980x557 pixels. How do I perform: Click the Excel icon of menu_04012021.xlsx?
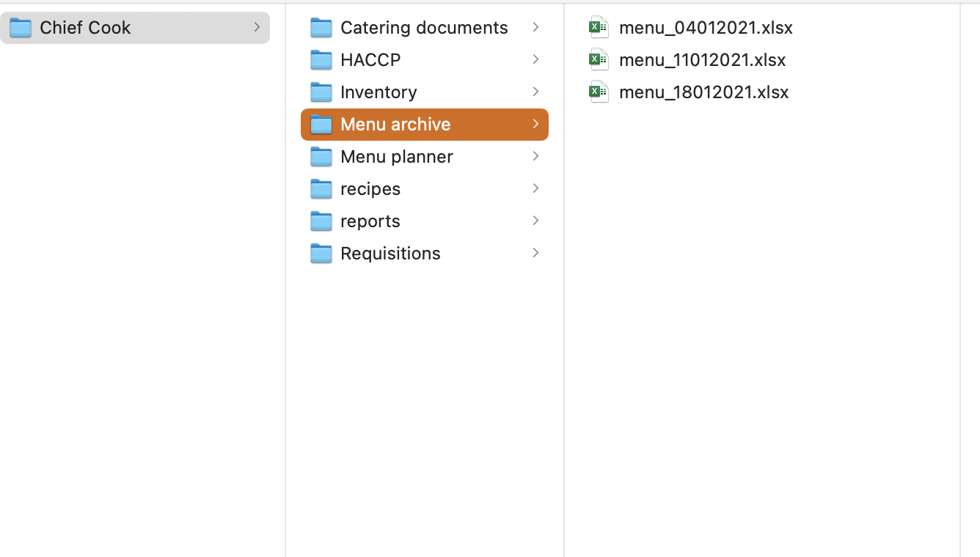pyautogui.click(x=599, y=27)
